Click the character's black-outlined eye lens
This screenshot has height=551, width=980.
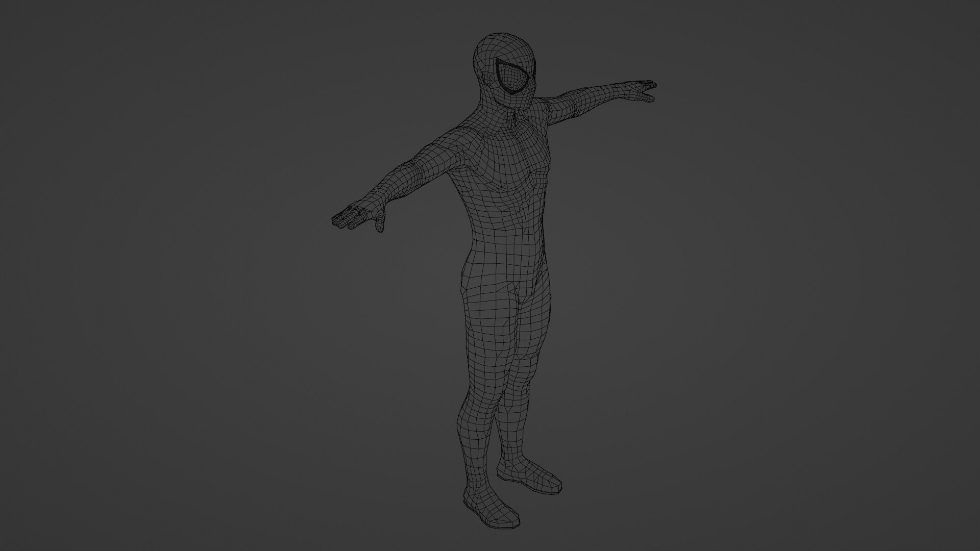[512, 76]
